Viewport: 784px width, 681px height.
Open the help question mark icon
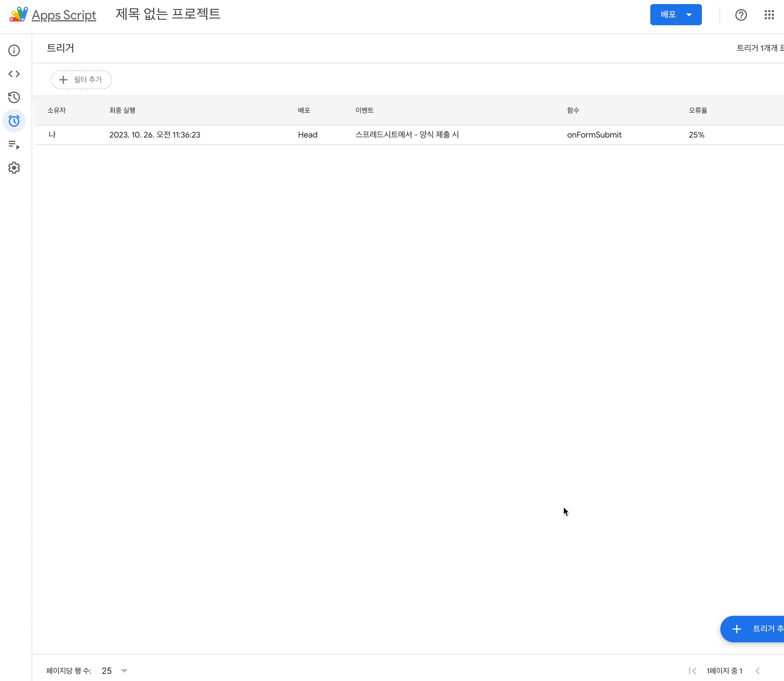741,15
